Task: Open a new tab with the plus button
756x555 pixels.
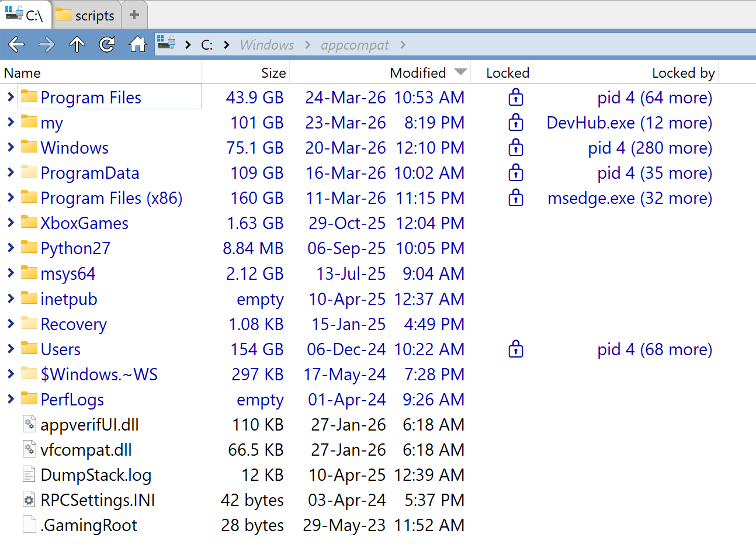Action: coord(134,15)
